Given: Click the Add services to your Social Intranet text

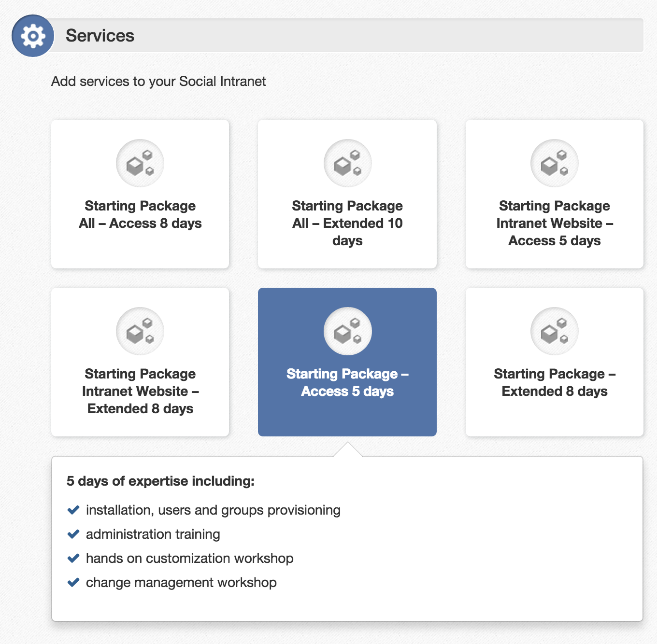Looking at the screenshot, I should pyautogui.click(x=158, y=81).
